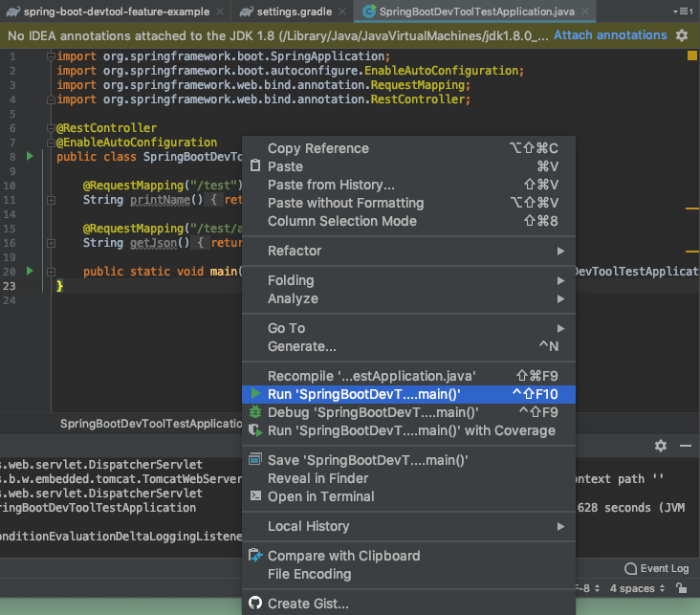Image resolution: width=700 pixels, height=615 pixels.
Task: Click the gear icon in the annotations banner
Action: pyautogui.click(x=681, y=35)
